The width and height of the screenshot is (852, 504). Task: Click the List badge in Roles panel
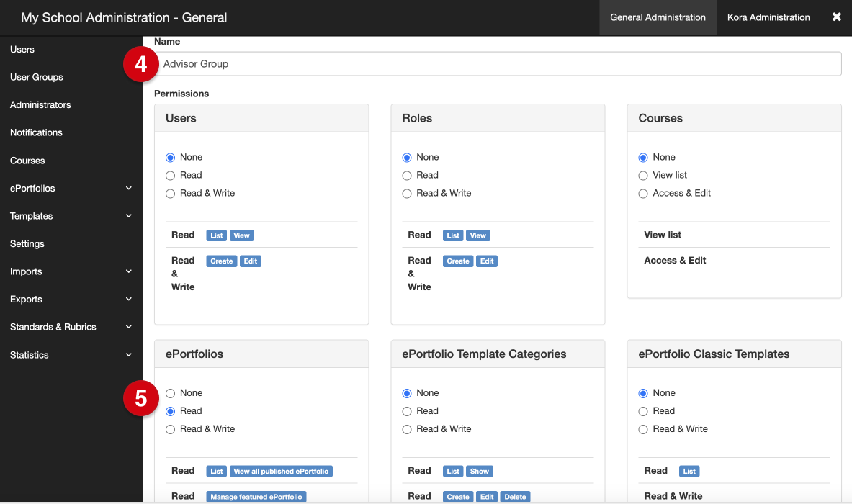point(452,235)
